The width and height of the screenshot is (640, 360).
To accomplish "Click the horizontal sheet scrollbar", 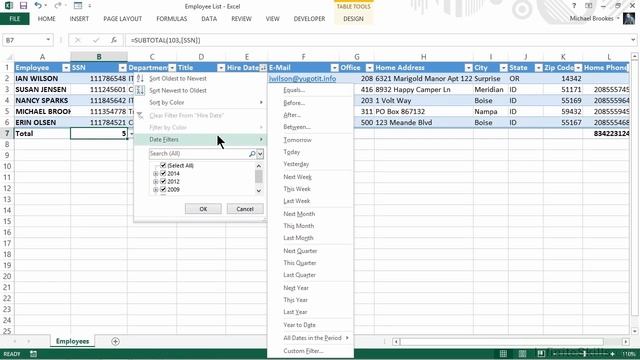I will [501, 342].
